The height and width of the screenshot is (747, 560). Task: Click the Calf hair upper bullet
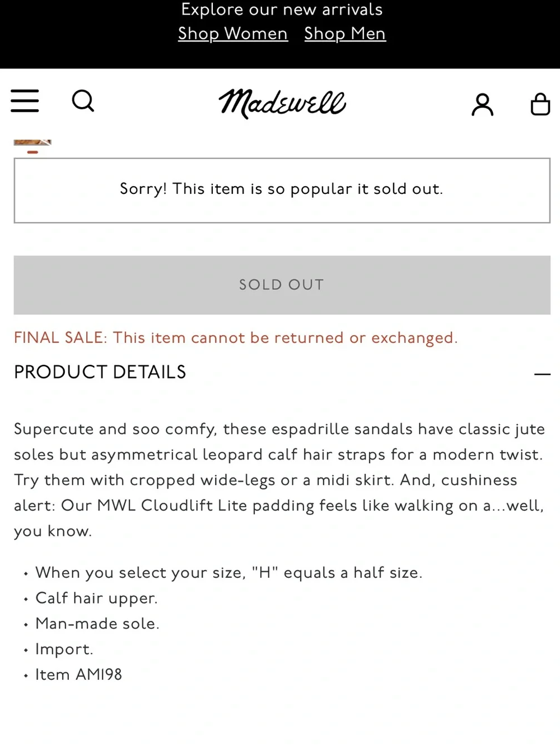(96, 598)
